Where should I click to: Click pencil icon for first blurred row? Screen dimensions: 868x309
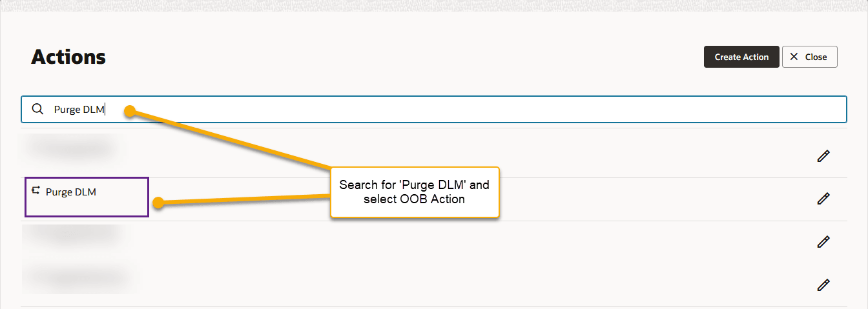point(823,156)
